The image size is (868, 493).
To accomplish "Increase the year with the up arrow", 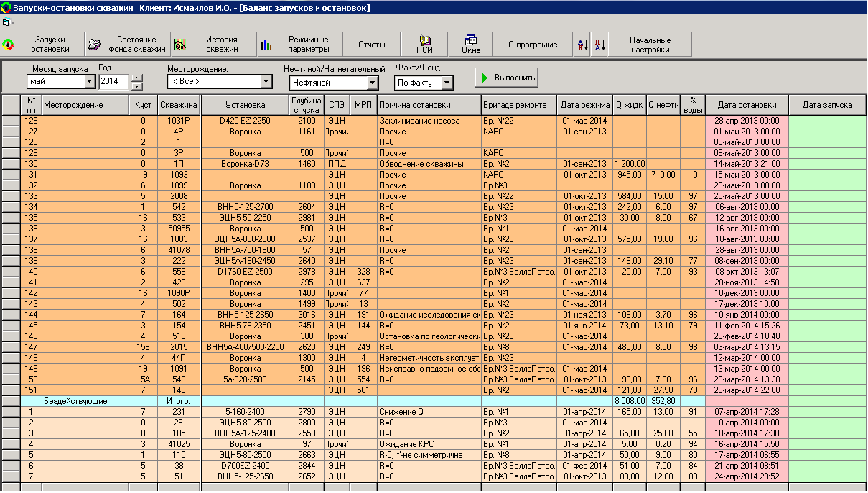I will click(137, 78).
